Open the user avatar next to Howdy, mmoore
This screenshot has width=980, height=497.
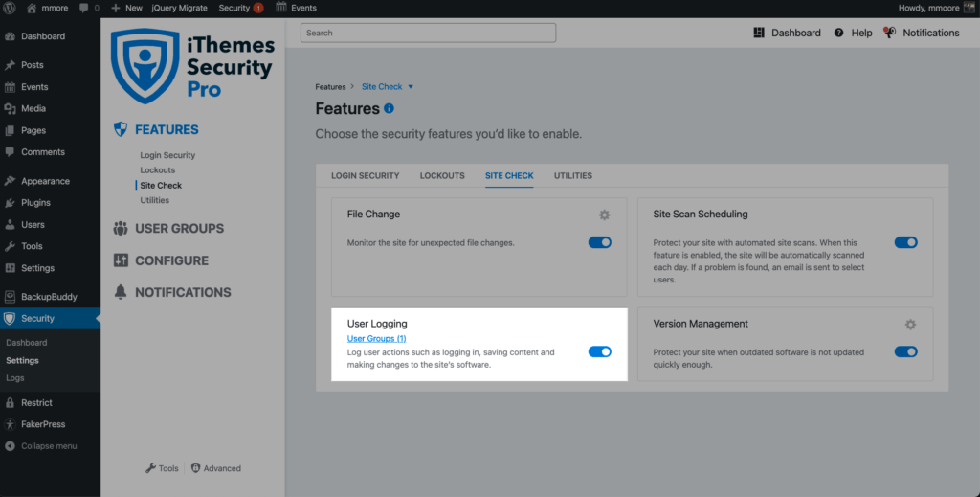pos(969,8)
